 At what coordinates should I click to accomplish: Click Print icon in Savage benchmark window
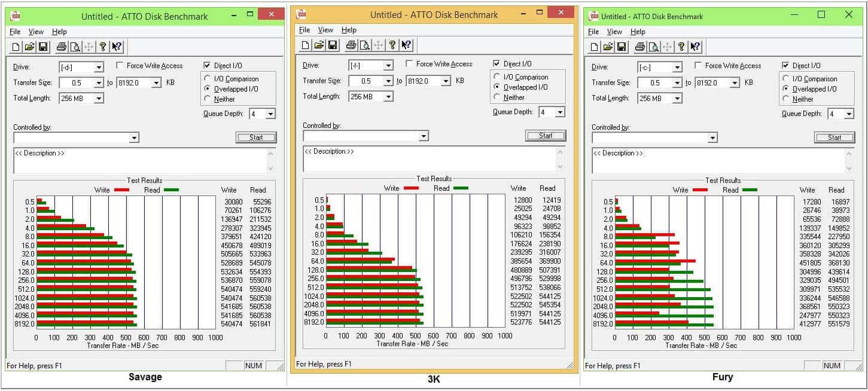tap(61, 47)
